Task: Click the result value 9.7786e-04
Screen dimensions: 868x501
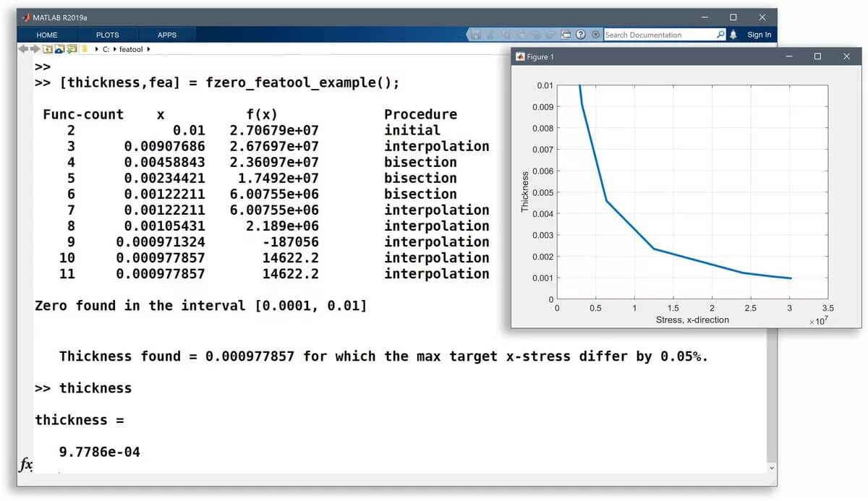Action: [x=99, y=452]
